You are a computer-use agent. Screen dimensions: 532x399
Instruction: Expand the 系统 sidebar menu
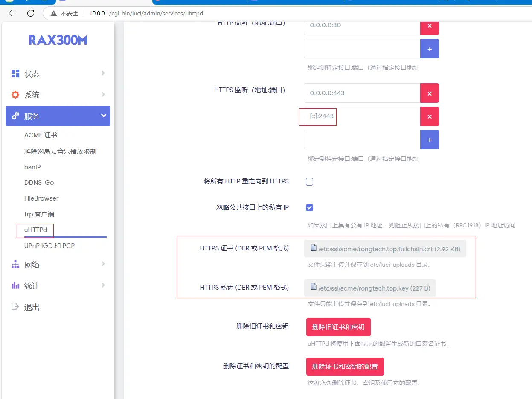pos(58,95)
